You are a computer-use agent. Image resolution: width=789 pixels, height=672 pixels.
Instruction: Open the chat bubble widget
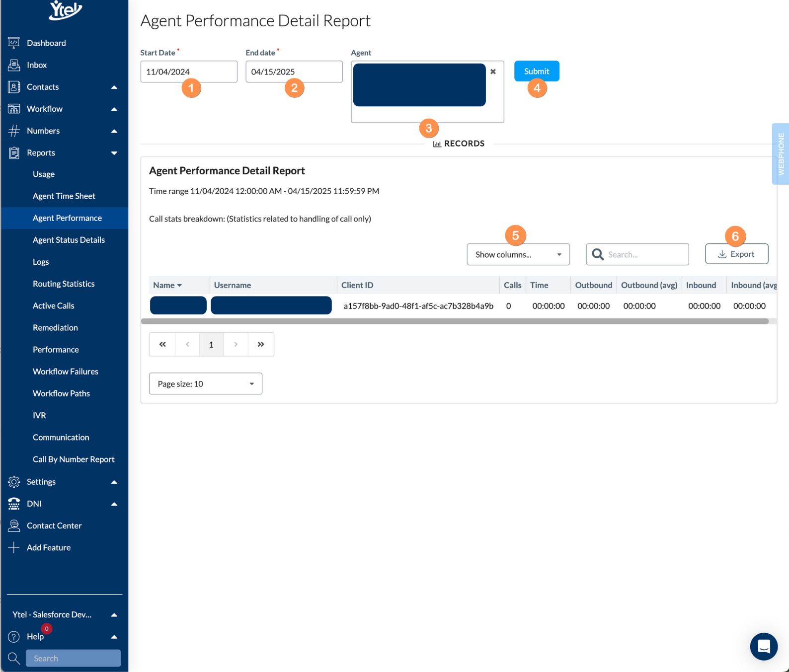pyautogui.click(x=764, y=646)
